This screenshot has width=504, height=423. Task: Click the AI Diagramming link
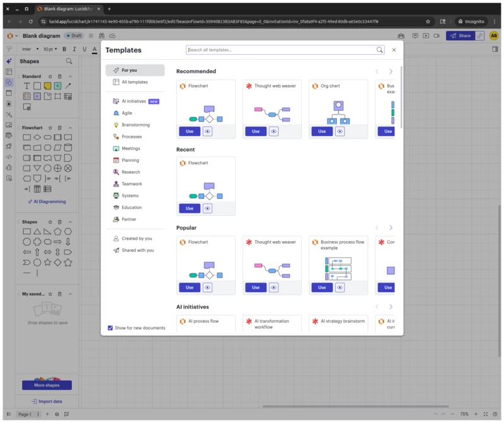tap(47, 201)
